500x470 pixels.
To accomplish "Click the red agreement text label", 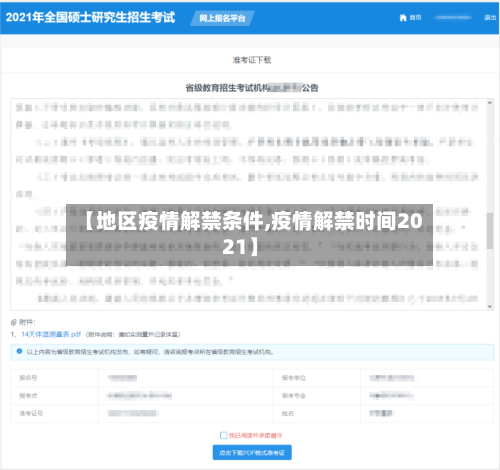I will 255,435.
